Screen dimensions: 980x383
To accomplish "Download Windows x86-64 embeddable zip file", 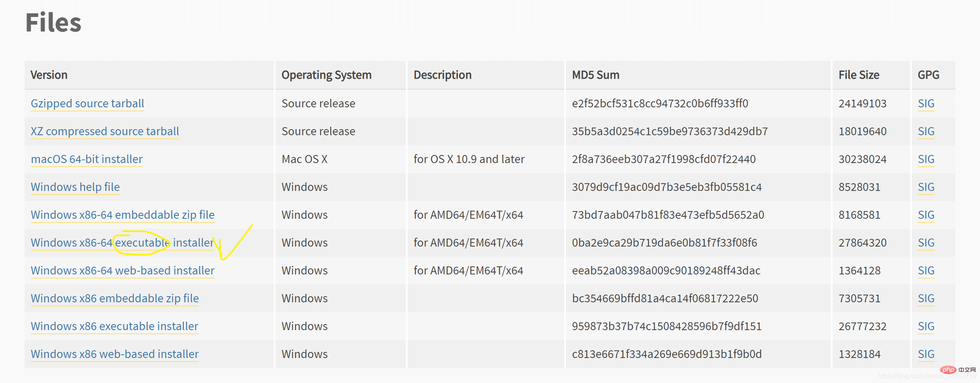I will [x=122, y=215].
